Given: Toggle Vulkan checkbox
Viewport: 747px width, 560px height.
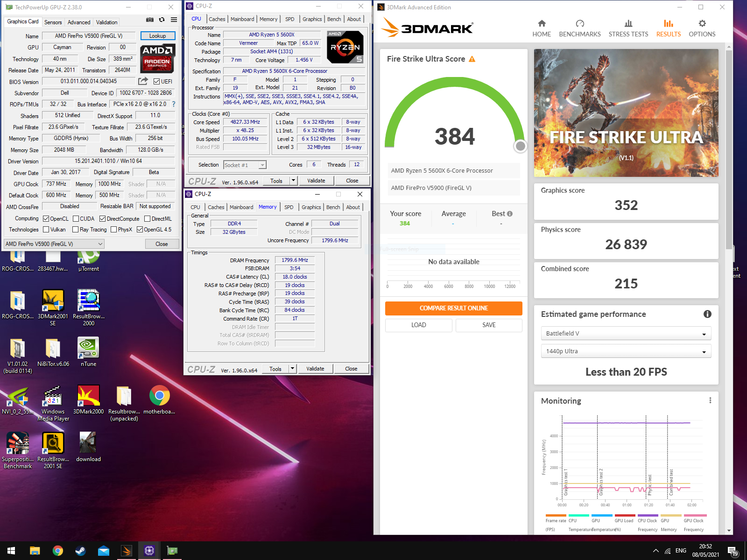Looking at the screenshot, I should [x=46, y=229].
